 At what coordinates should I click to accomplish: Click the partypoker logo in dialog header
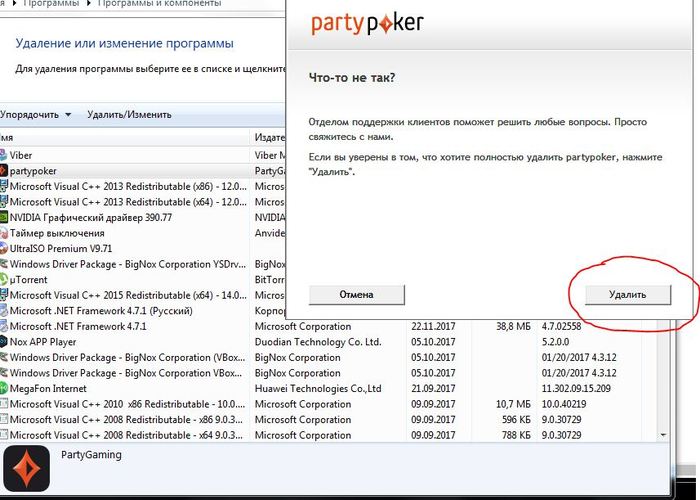pos(367,23)
